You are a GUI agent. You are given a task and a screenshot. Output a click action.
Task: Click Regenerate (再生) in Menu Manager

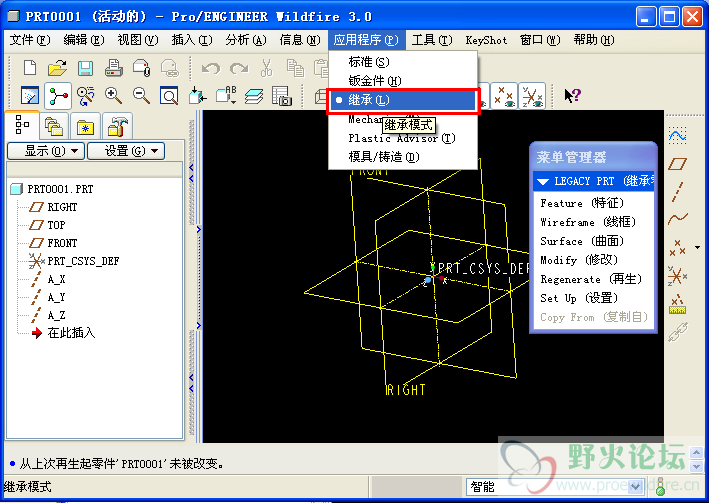(593, 279)
